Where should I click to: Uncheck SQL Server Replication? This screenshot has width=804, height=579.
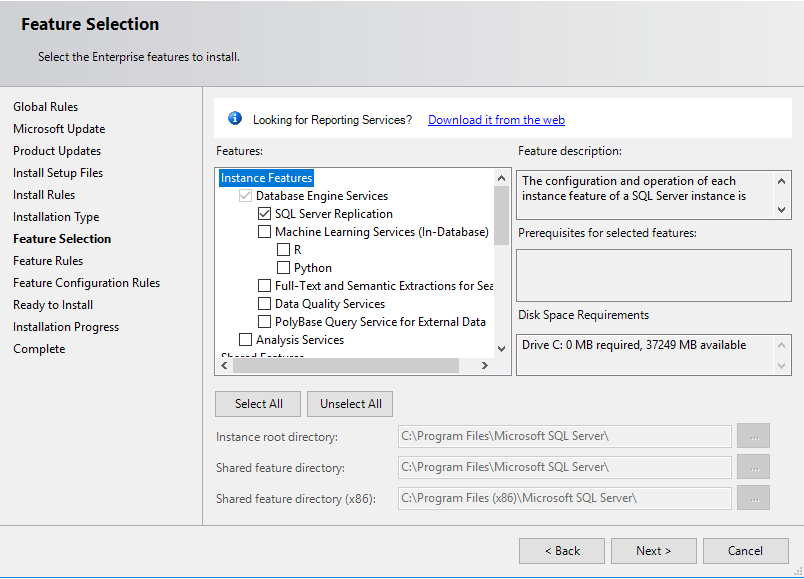[265, 214]
